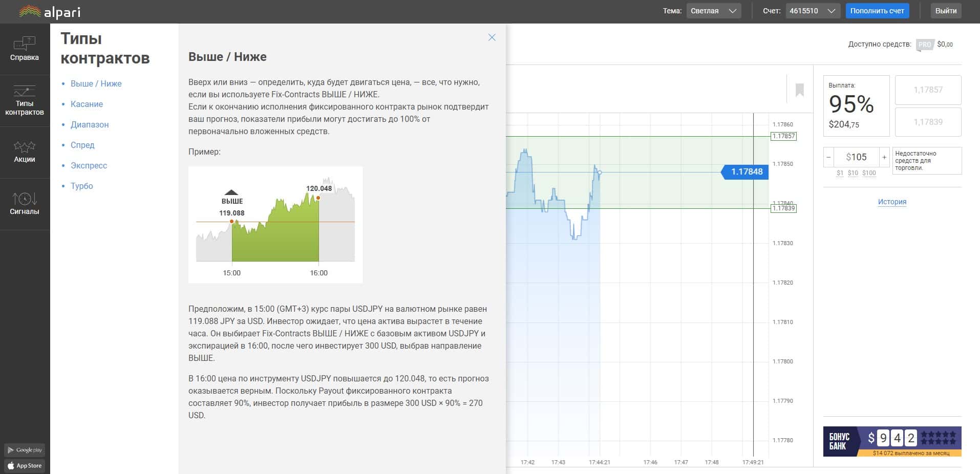This screenshot has height=474, width=980.
Task: Open the История link
Action: tap(892, 202)
